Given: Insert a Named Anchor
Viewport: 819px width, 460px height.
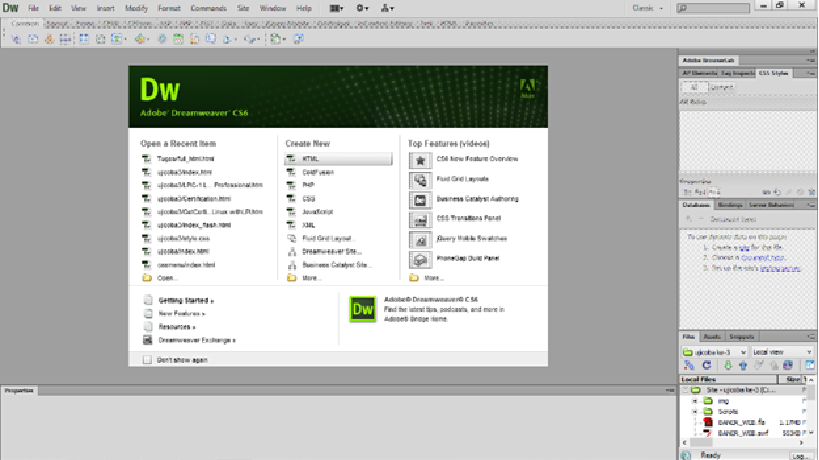Looking at the screenshot, I should pyautogui.click(x=49, y=39).
